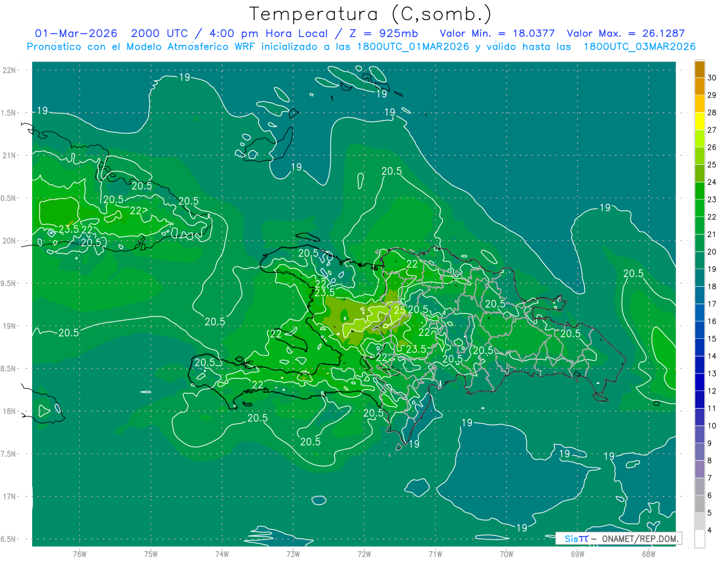Image resolution: width=728 pixels, height=562 pixels.
Task: Click the 69W longitude axis label
Action: (x=578, y=553)
